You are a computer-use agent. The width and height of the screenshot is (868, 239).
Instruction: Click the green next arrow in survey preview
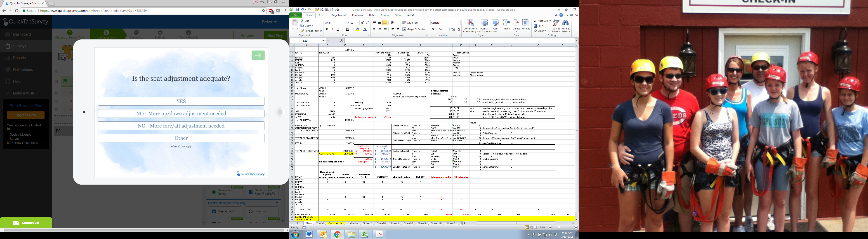(258, 55)
